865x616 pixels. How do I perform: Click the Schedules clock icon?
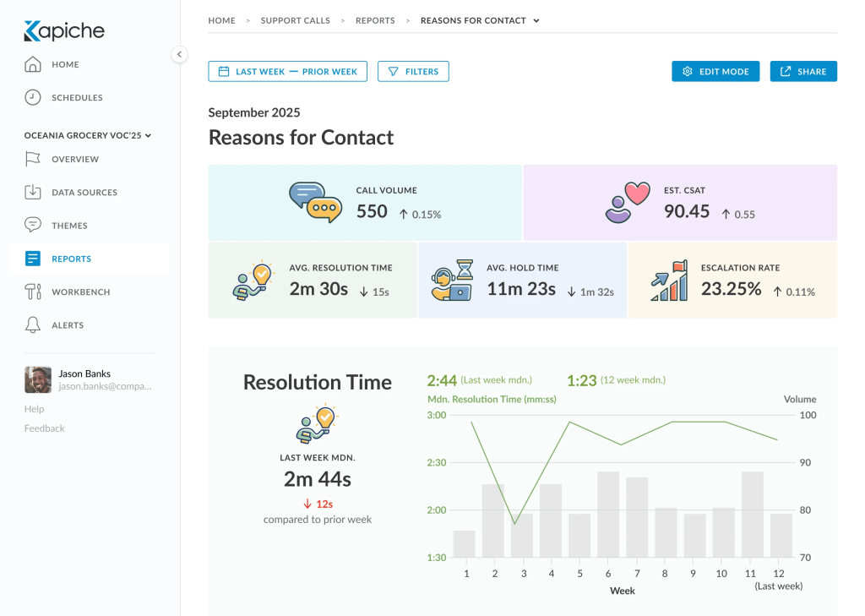[x=33, y=98]
